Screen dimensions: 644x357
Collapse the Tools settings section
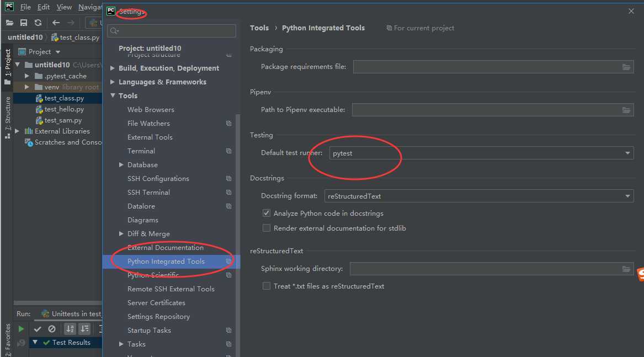(x=113, y=95)
